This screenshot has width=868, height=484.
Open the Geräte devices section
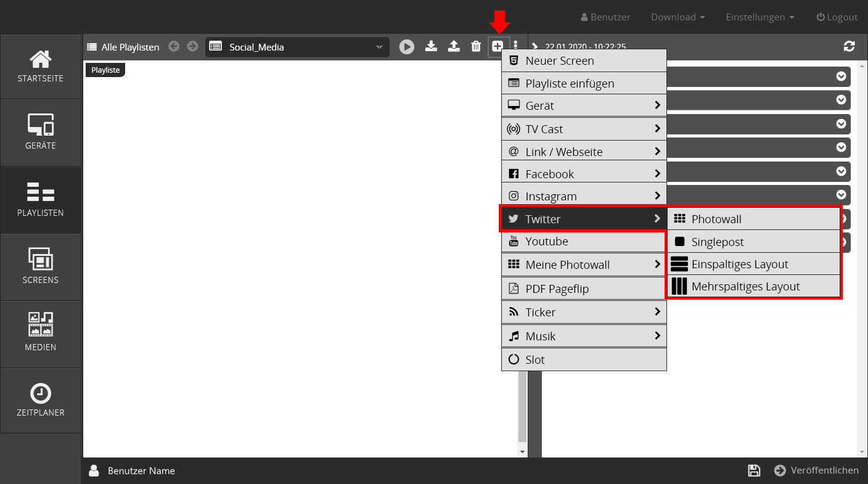click(x=41, y=133)
